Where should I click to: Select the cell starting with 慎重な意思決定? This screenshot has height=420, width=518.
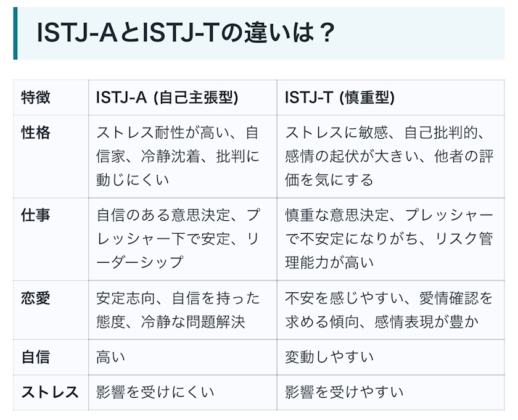[388, 239]
